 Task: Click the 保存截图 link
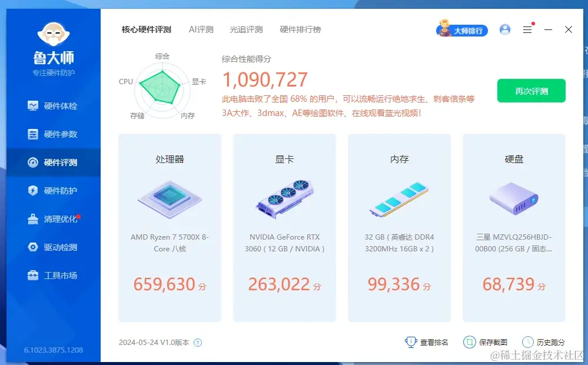tap(493, 343)
